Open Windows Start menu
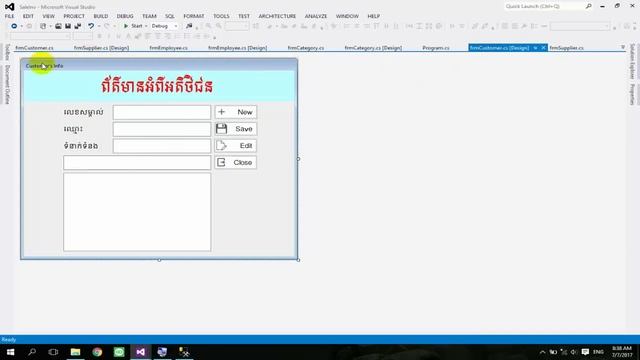Image resolution: width=640 pixels, height=360 pixels. (x=11, y=352)
